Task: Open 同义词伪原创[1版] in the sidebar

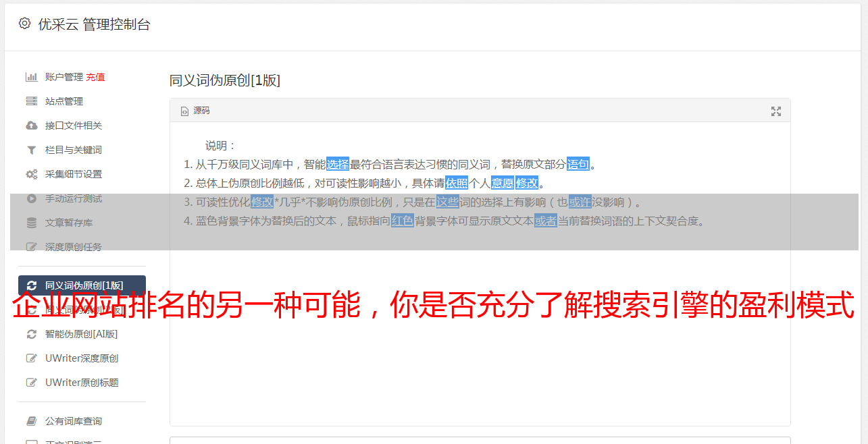Action: [82, 285]
